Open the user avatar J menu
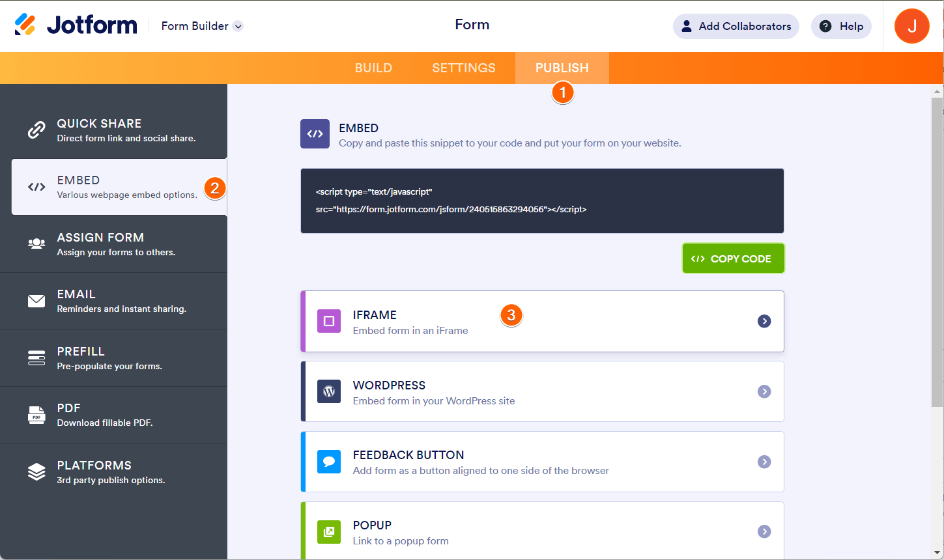This screenshot has height=560, width=944. (911, 26)
